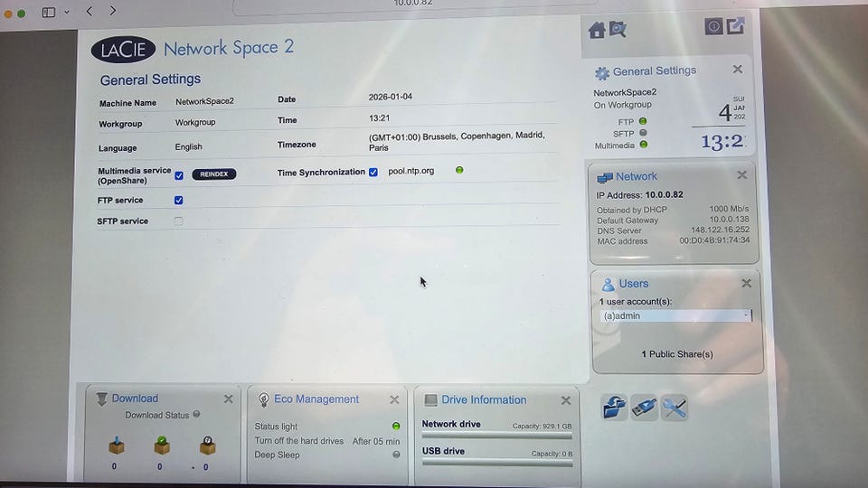The width and height of the screenshot is (868, 488).
Task: Click the Drive Information disk icon
Action: 430,399
